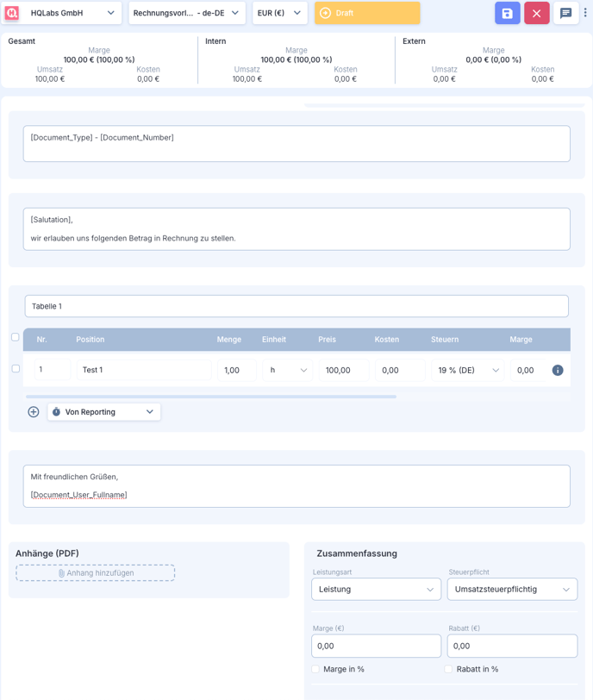This screenshot has width=593, height=700.
Task: Expand the Von Reporting dropdown
Action: pyautogui.click(x=104, y=412)
